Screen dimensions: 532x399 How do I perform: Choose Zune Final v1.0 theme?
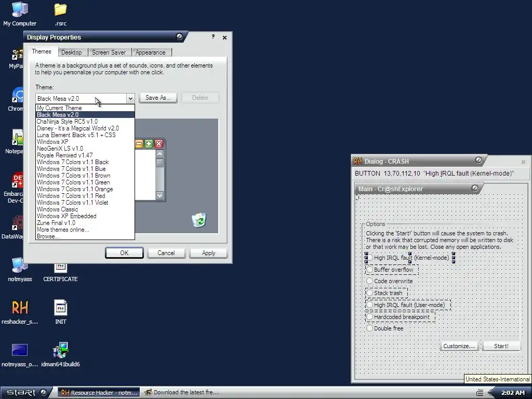[x=85, y=223]
